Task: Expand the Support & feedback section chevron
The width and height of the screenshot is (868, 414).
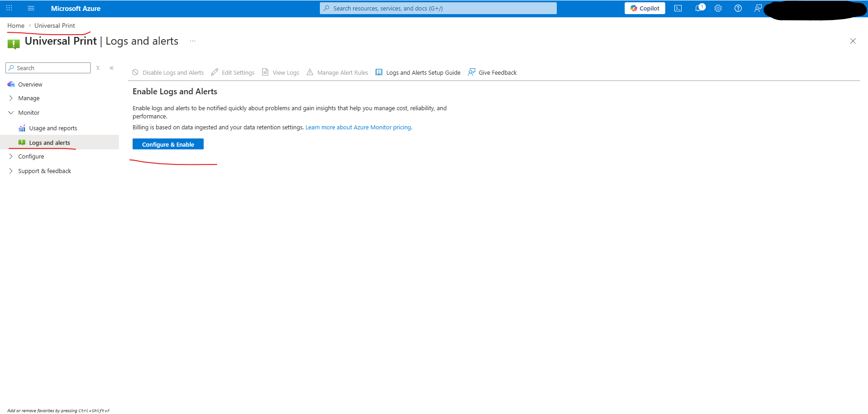Action: (11, 171)
